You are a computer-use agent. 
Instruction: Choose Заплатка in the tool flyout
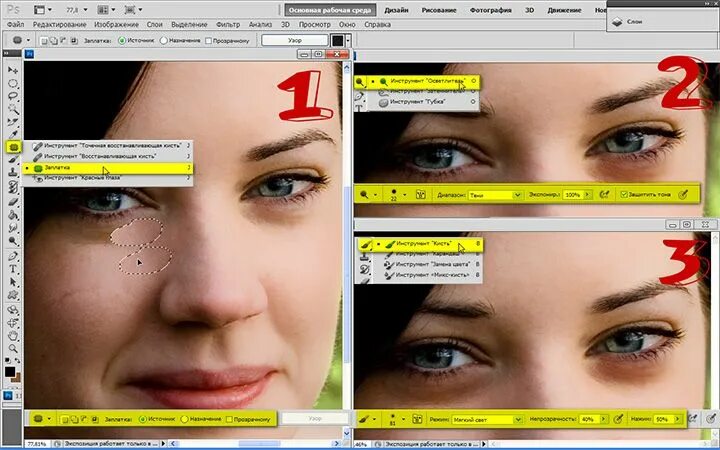pos(107,168)
